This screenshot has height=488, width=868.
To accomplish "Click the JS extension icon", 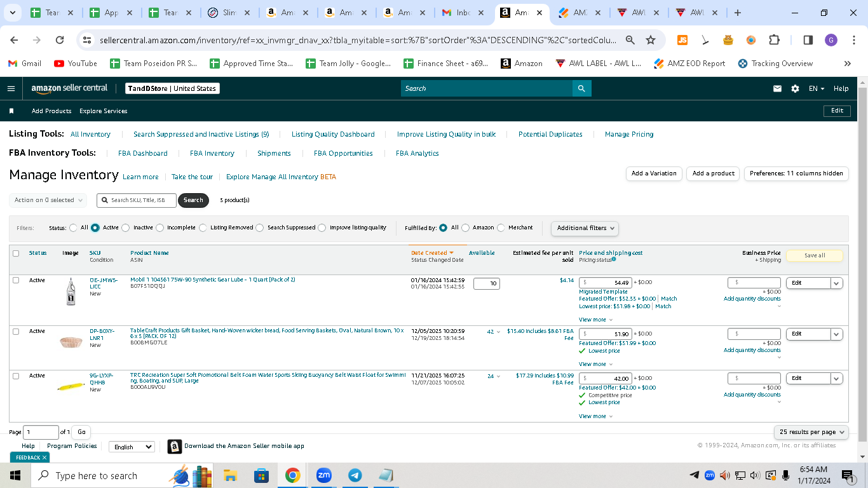I will coord(682,40).
